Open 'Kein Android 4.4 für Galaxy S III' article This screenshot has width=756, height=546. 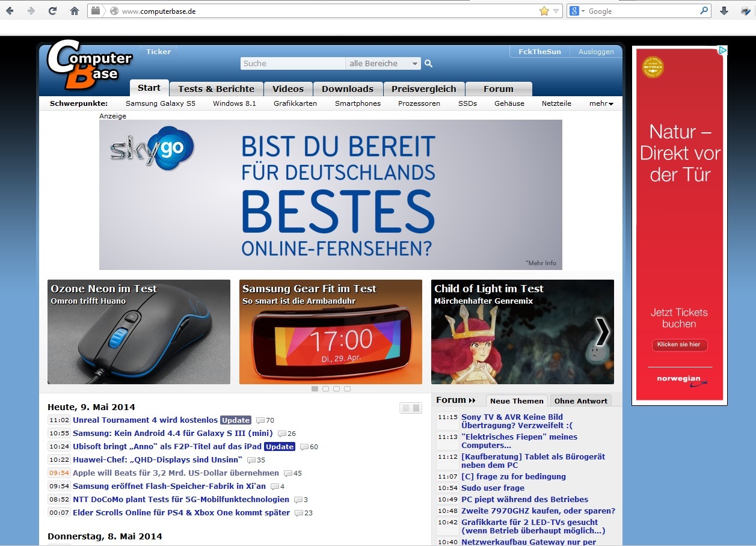[x=173, y=434]
